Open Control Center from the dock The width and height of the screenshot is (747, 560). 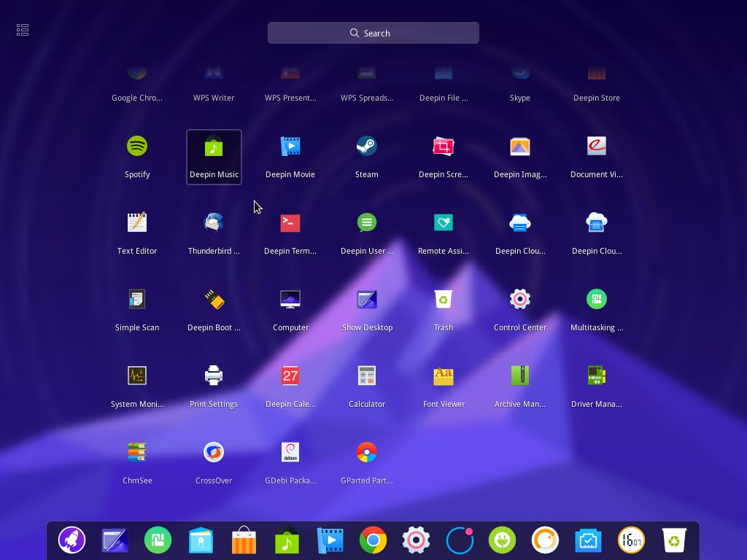[x=416, y=540]
